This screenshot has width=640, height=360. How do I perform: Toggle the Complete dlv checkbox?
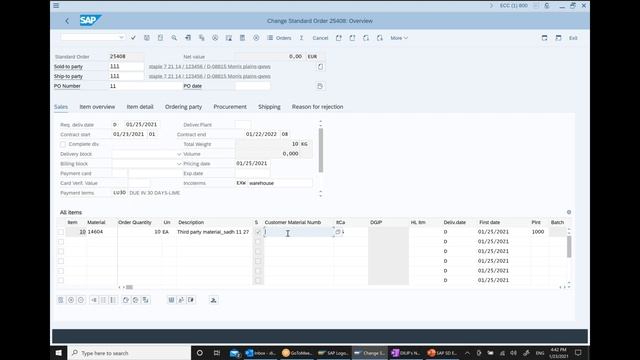63,144
